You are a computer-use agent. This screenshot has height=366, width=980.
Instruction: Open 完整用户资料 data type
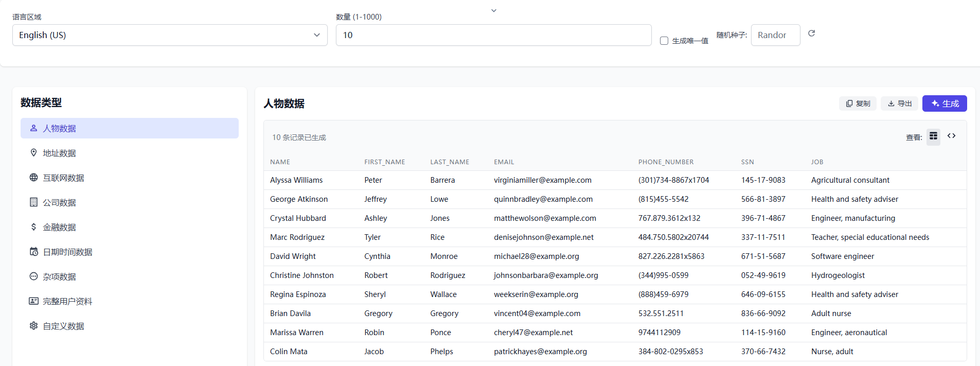coord(67,301)
